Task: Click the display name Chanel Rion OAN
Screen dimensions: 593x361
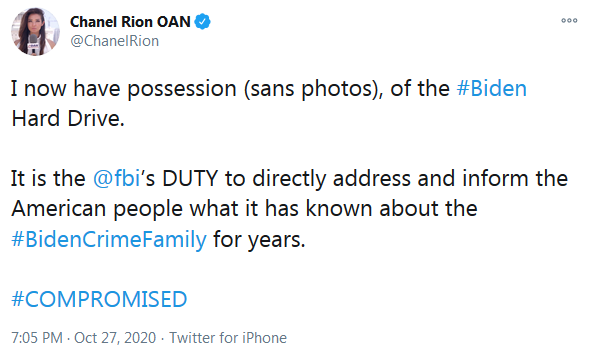Action: (130, 22)
